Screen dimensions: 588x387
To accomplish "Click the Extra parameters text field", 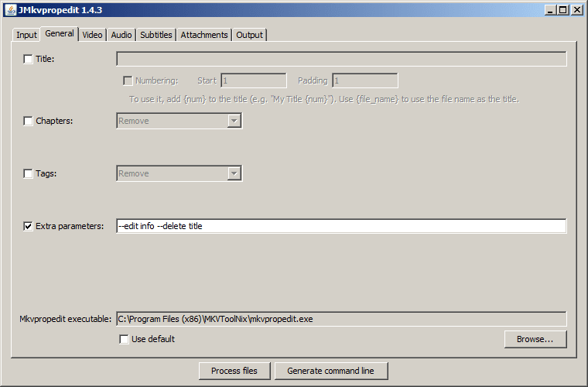I will pyautogui.click(x=341, y=226).
